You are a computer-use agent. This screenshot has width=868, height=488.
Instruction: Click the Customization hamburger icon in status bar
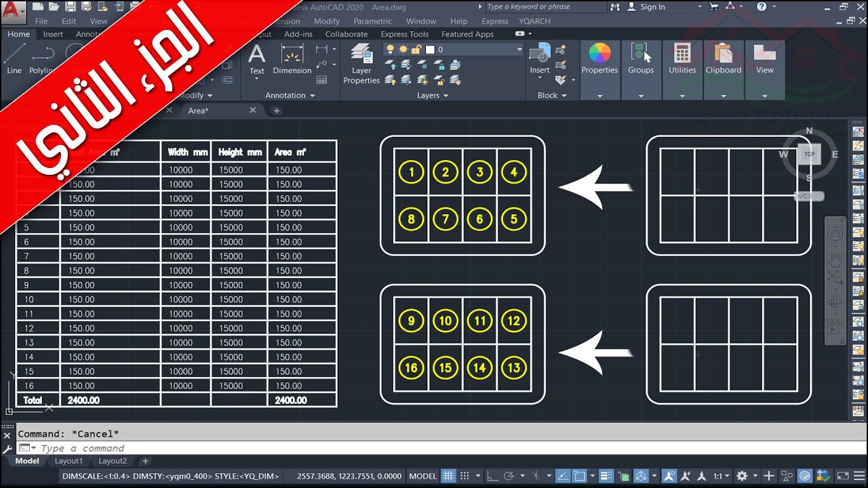pos(859,476)
